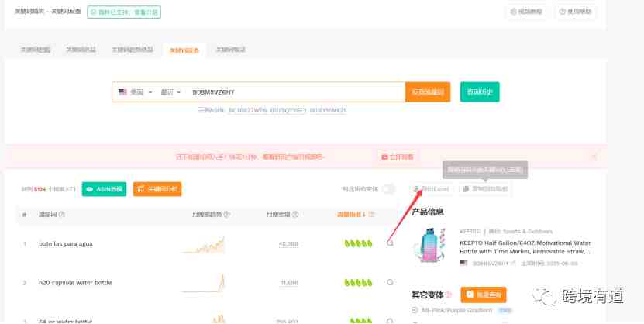Open the first keyword tab on the left
This screenshot has height=324, width=644.
coord(36,50)
